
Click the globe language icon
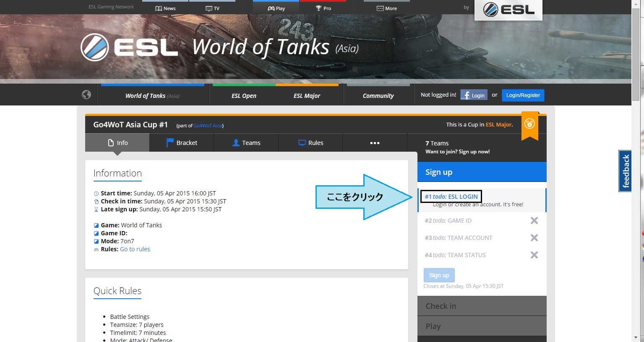(x=86, y=95)
